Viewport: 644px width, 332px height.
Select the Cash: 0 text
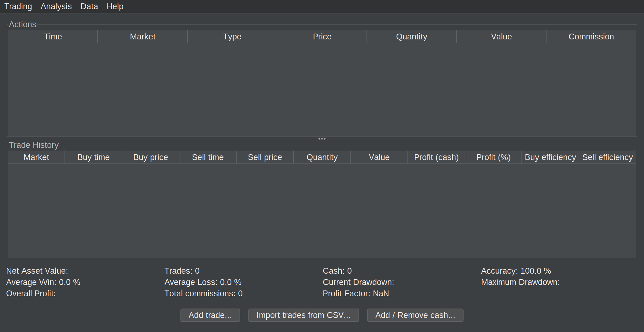click(x=337, y=271)
